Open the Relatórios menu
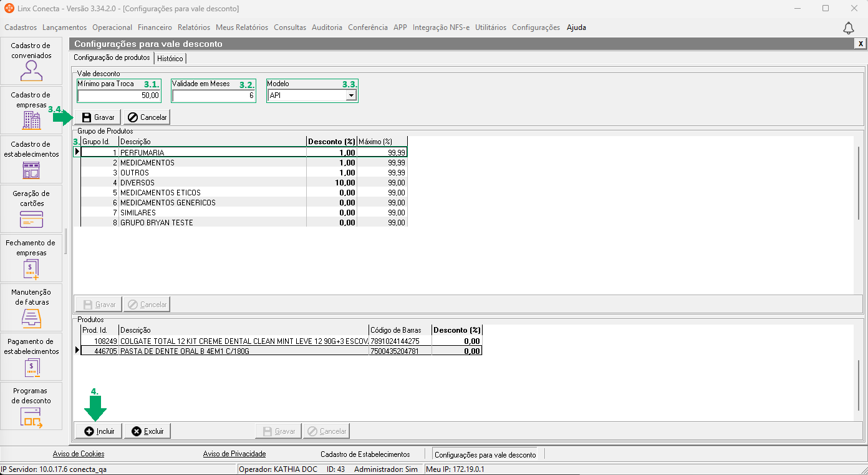This screenshot has height=475, width=868. [194, 27]
